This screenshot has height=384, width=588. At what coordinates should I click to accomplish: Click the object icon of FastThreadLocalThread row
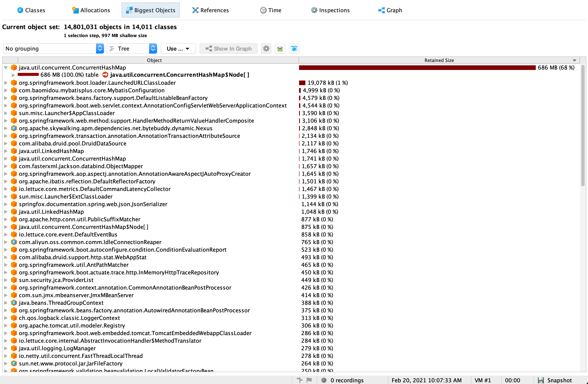14,356
